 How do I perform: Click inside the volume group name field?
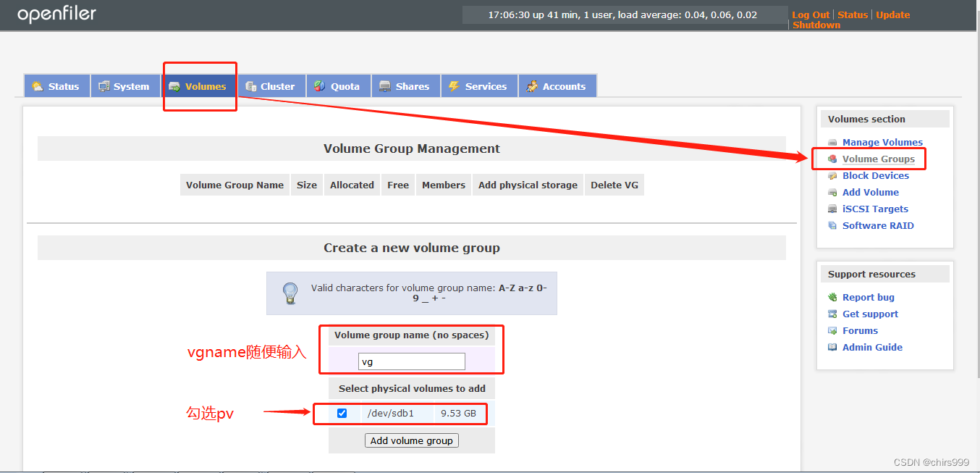click(411, 361)
